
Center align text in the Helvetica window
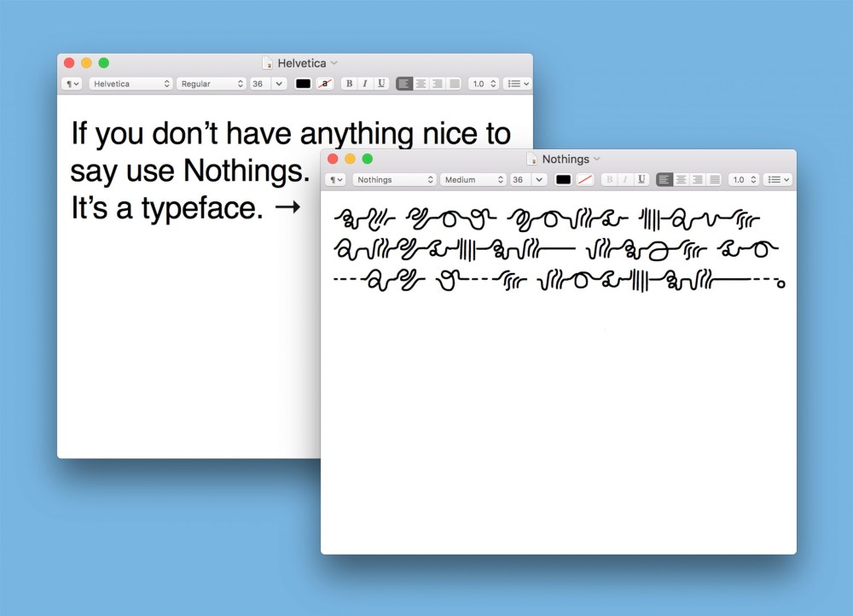pyautogui.click(x=421, y=84)
